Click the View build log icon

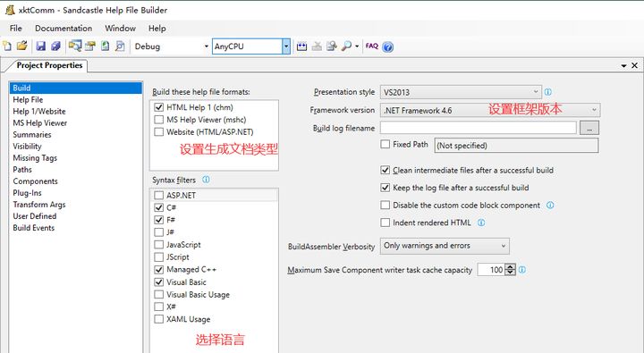coord(332,46)
